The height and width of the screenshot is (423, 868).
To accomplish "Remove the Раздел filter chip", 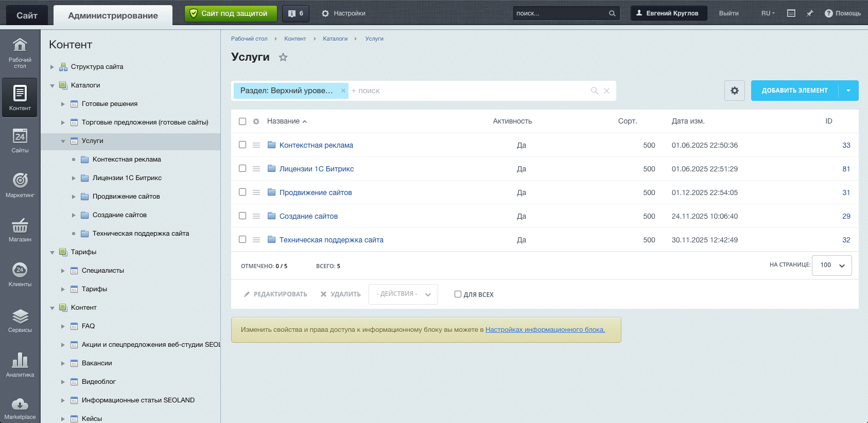I will tap(343, 91).
